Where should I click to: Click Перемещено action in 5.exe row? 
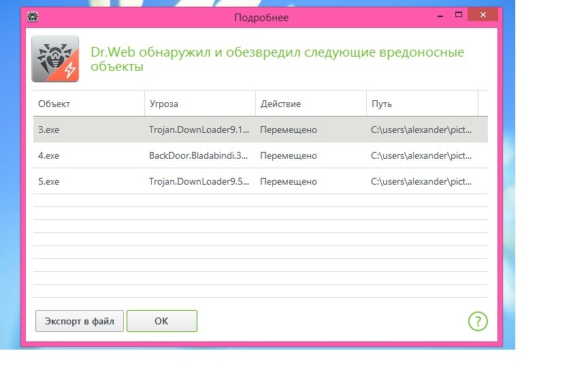pos(289,182)
